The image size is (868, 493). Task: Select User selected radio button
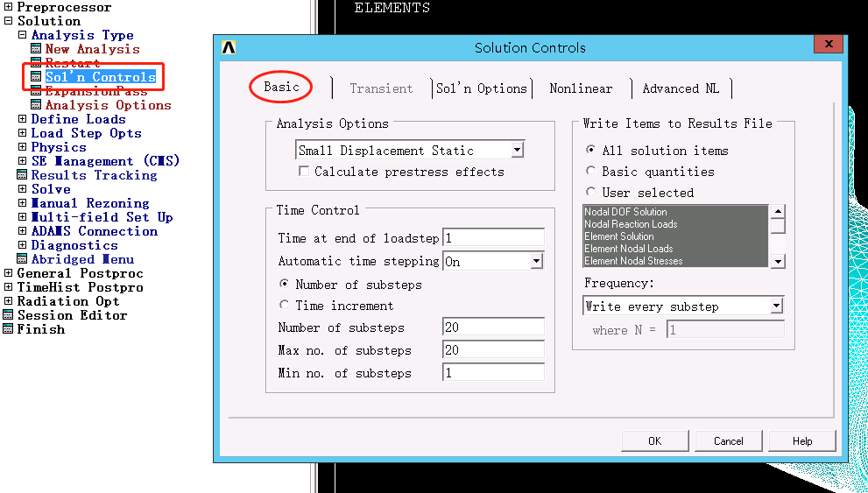pos(590,192)
